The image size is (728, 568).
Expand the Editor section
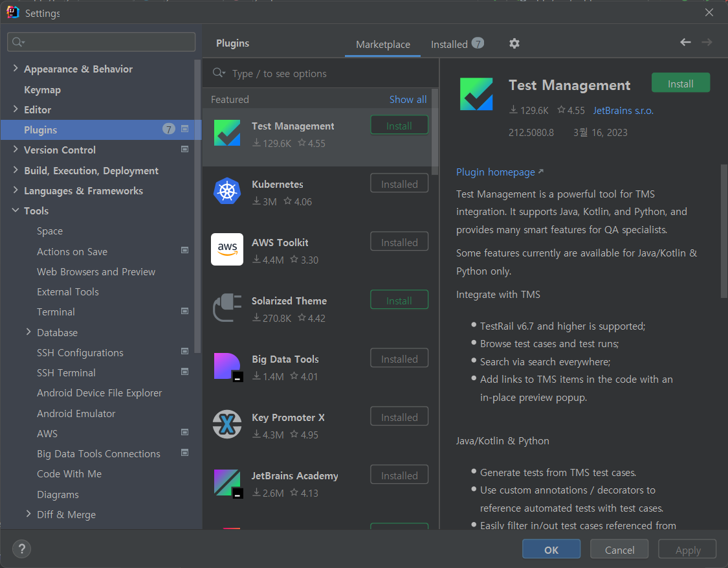(x=16, y=109)
